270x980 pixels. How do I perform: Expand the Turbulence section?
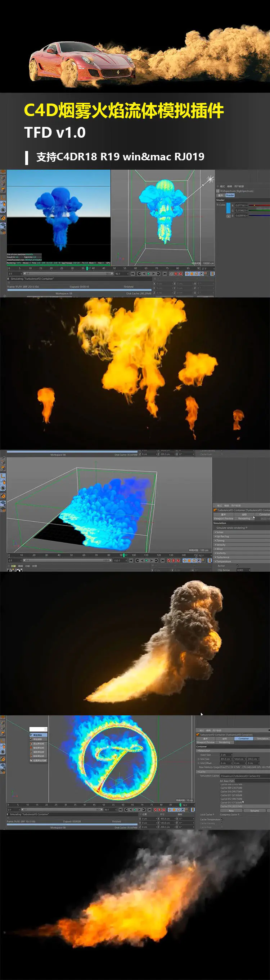point(242,558)
